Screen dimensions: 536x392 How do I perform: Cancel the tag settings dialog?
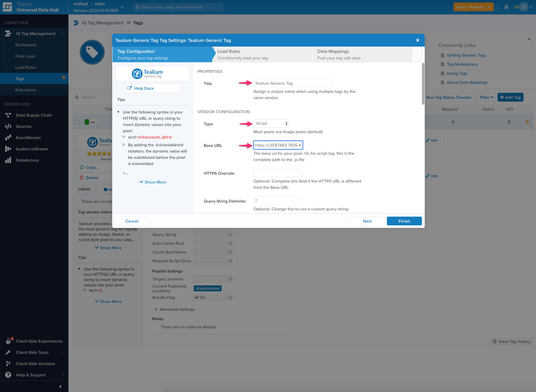pos(132,221)
